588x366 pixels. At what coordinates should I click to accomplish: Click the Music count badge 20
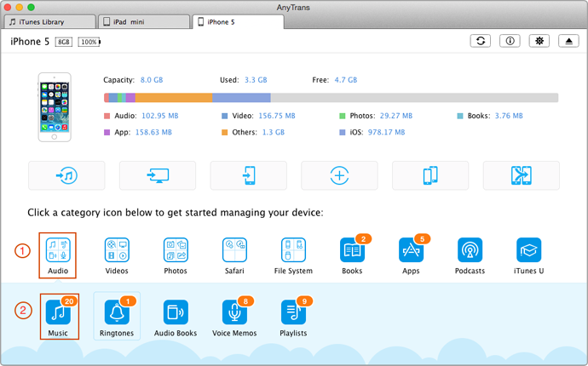point(69,301)
